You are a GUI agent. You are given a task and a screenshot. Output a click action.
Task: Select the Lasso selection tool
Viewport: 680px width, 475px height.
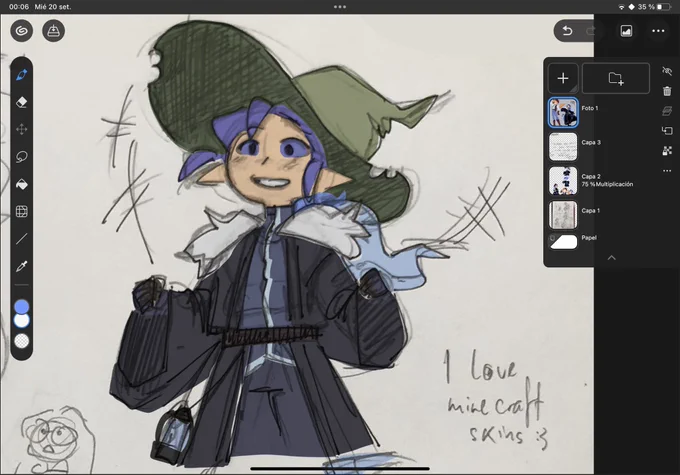[22, 157]
